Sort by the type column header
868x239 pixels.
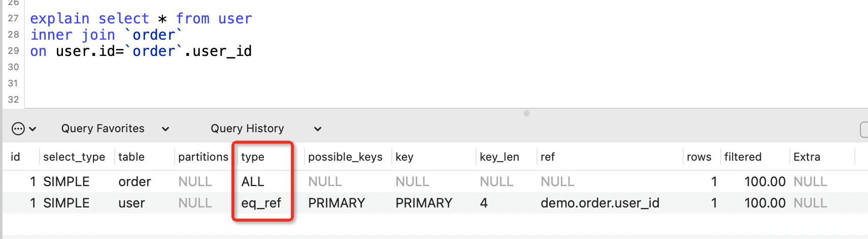[252, 157]
